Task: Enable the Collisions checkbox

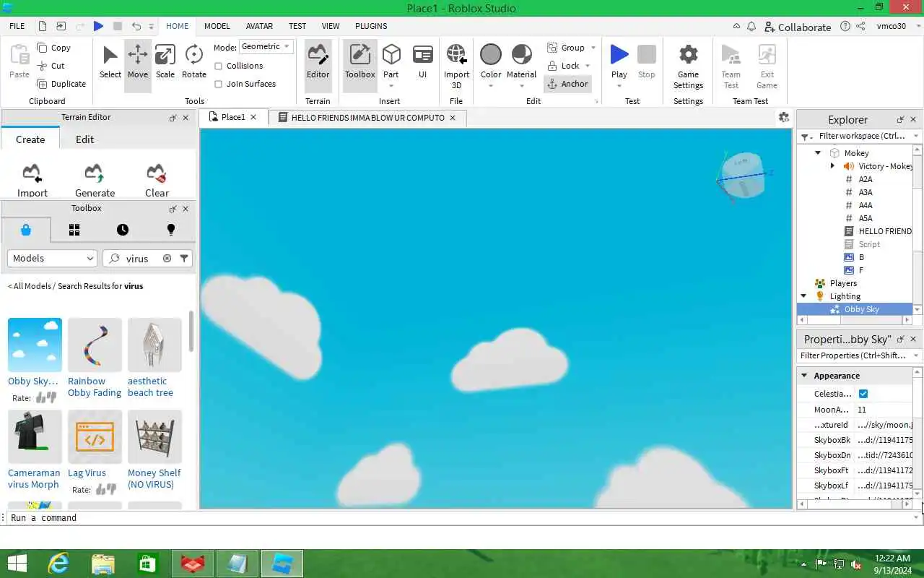Action: click(x=219, y=66)
